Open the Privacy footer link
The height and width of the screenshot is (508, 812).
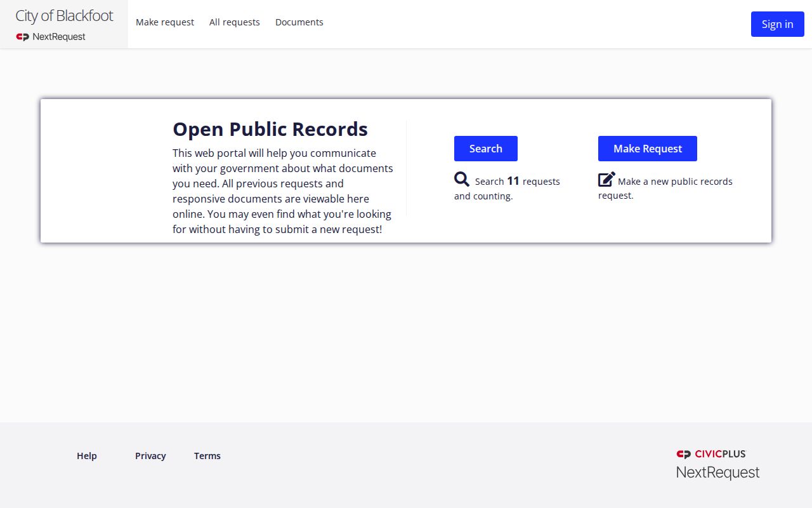click(x=150, y=456)
